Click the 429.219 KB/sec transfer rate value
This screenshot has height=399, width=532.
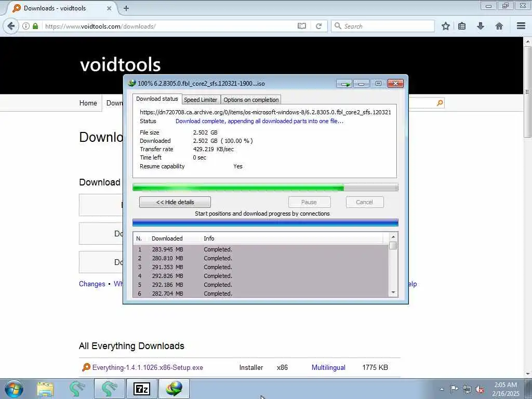pos(213,149)
